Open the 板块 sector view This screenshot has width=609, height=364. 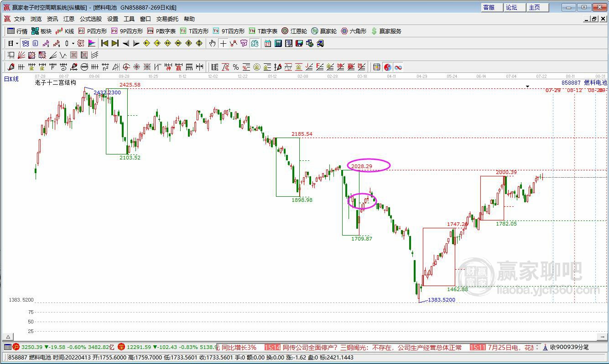coord(42,31)
